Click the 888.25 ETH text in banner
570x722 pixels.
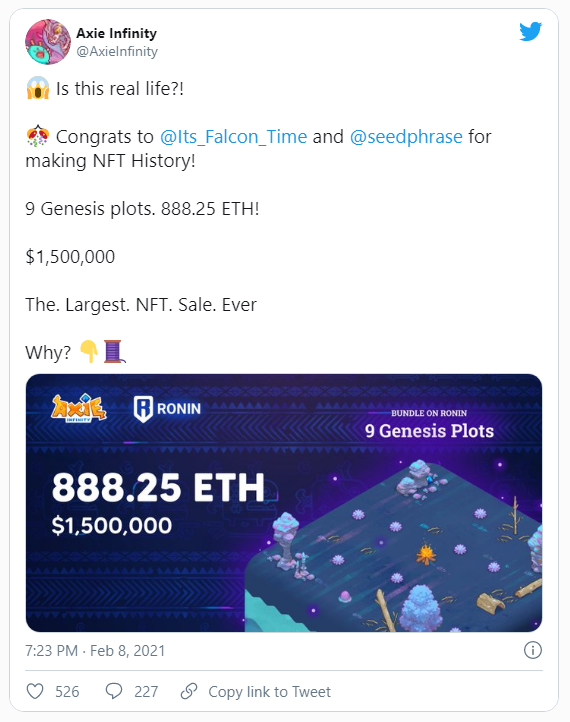click(158, 488)
